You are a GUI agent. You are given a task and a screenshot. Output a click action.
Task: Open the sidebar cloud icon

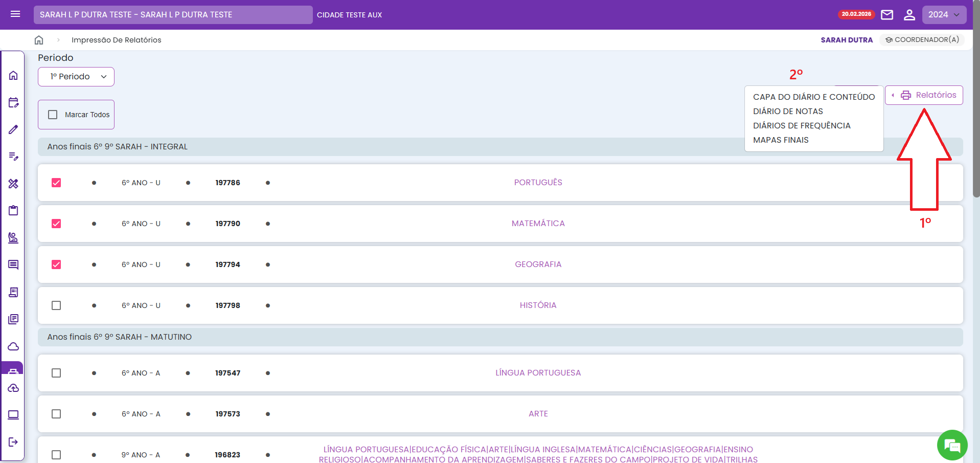click(13, 346)
